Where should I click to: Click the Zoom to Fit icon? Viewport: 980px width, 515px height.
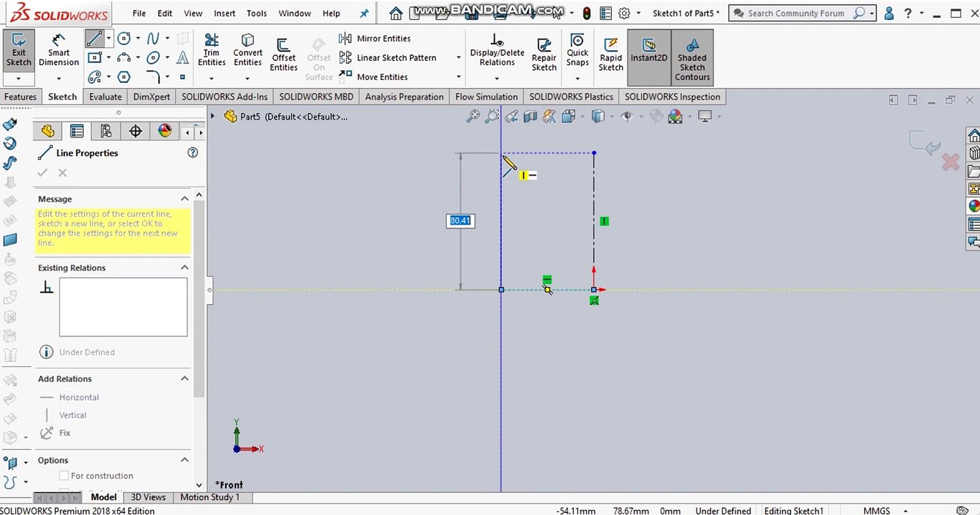472,116
